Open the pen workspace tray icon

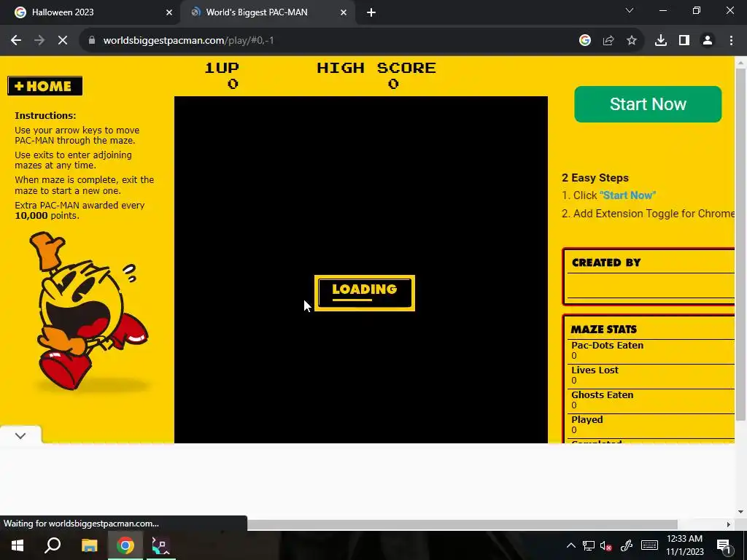(x=626, y=545)
